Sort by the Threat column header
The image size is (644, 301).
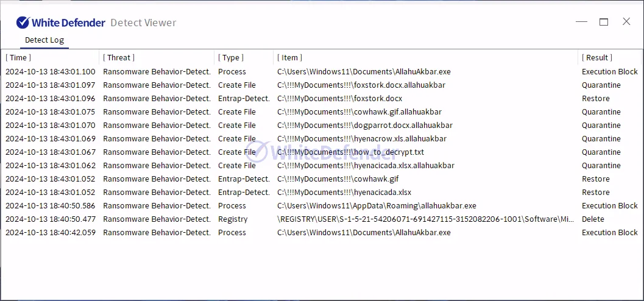119,58
